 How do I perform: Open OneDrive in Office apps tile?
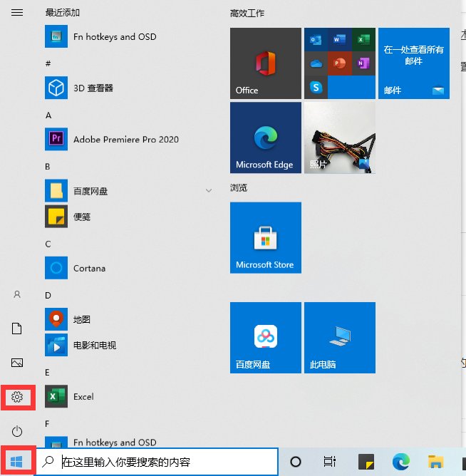(316, 63)
